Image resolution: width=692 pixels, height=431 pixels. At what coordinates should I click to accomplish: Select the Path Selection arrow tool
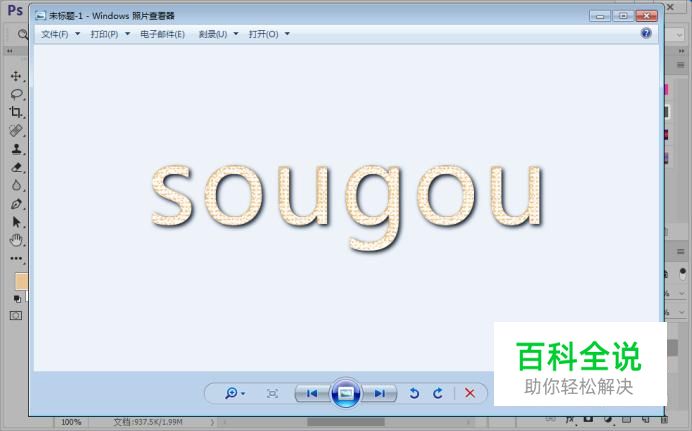coord(16,222)
